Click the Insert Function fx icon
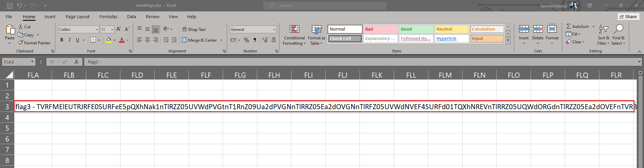 click(x=76, y=62)
